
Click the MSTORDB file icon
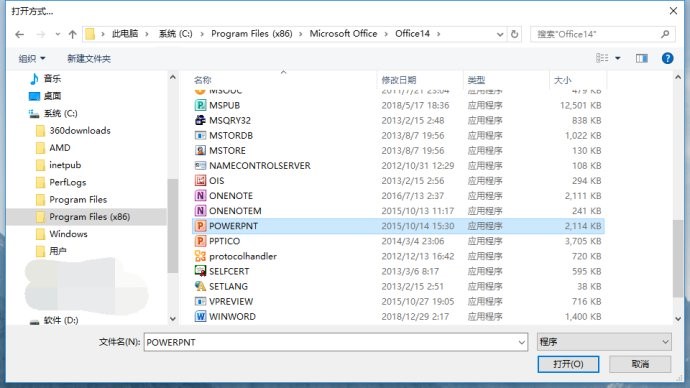(200, 135)
